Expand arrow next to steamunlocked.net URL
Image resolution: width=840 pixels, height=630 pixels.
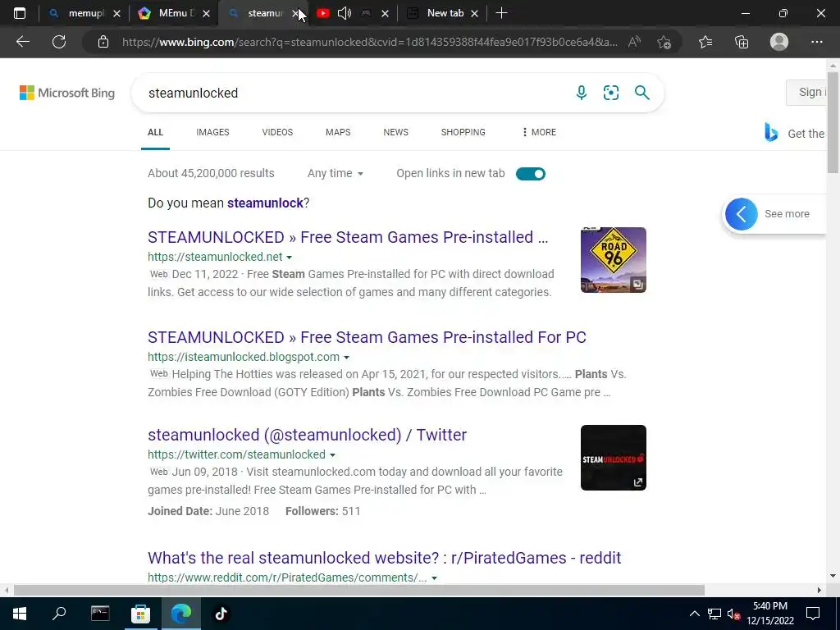tap(290, 258)
